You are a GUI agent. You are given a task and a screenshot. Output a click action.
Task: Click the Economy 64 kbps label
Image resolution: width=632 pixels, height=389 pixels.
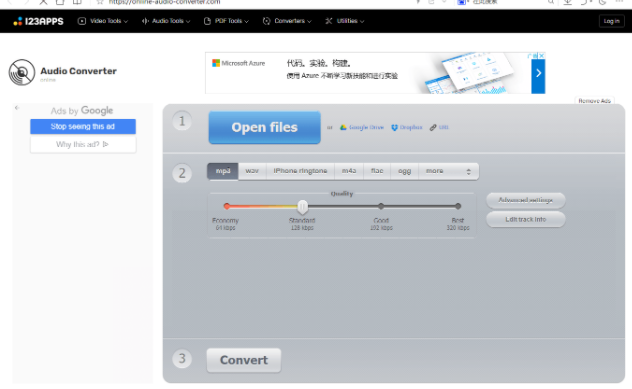click(x=225, y=224)
